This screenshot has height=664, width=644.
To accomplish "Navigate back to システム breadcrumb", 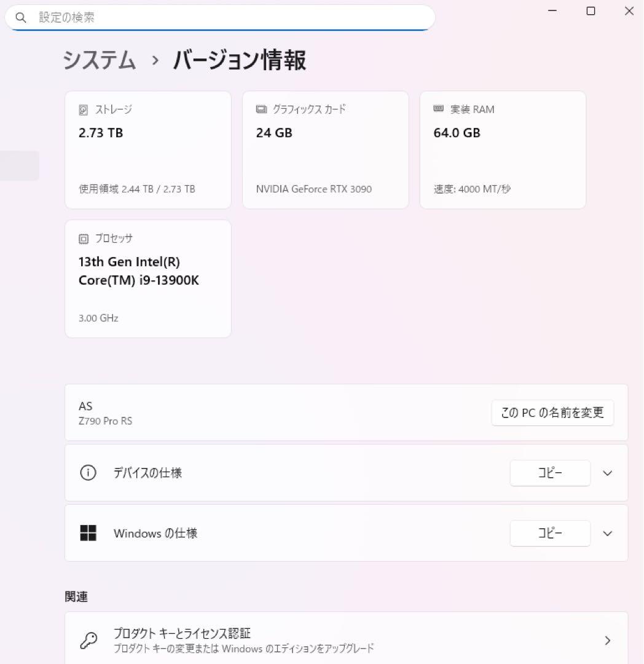I will coord(99,61).
